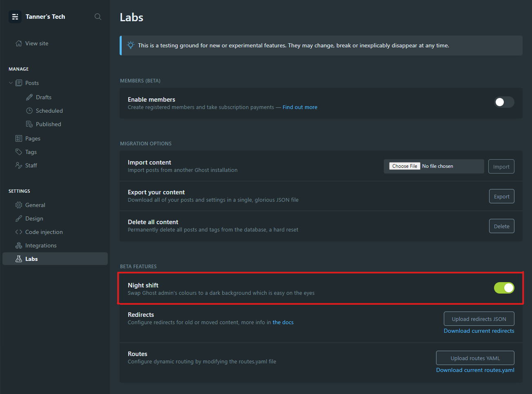Click the Staff people icon
The width and height of the screenshot is (532, 394).
[19, 165]
